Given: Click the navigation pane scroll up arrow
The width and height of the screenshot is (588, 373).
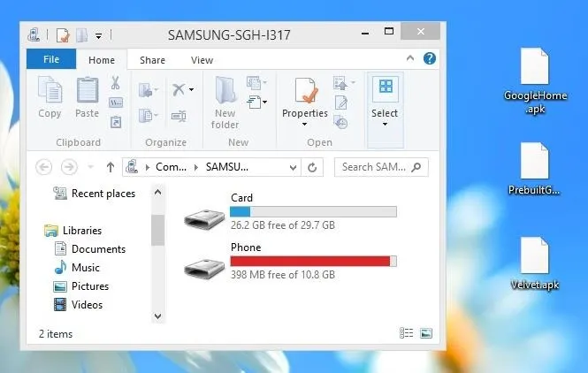Looking at the screenshot, I should 158,193.
